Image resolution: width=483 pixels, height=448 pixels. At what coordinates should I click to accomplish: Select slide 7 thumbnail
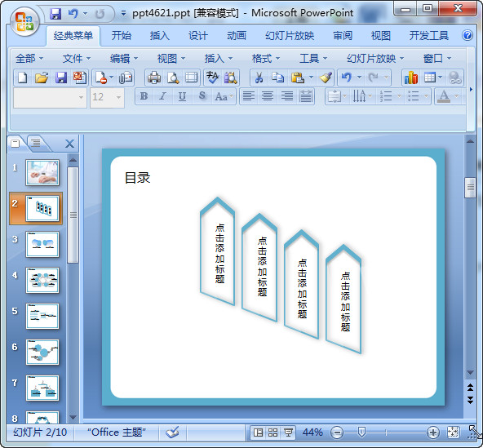pyautogui.click(x=42, y=388)
